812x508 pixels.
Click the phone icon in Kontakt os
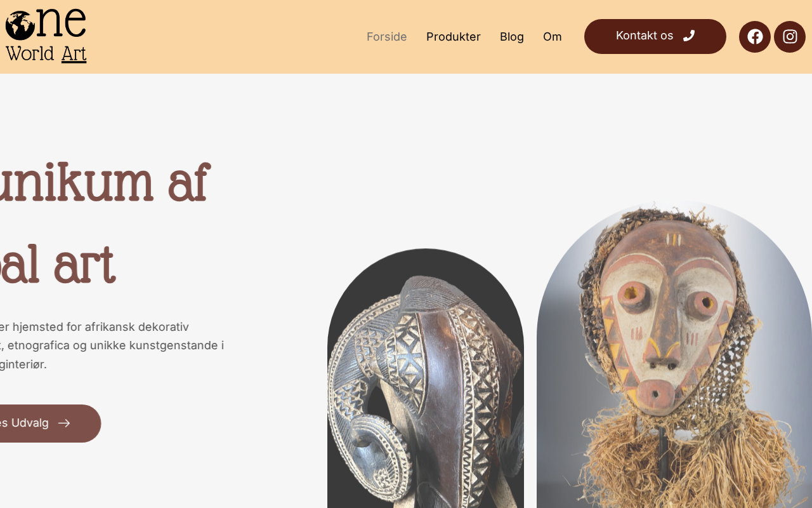(x=689, y=36)
